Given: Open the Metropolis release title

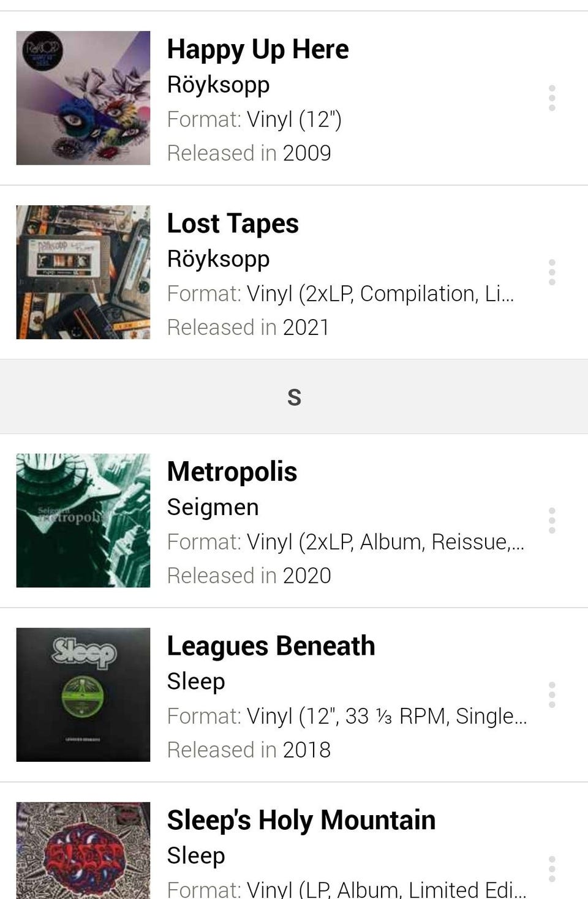Looking at the screenshot, I should pos(232,472).
